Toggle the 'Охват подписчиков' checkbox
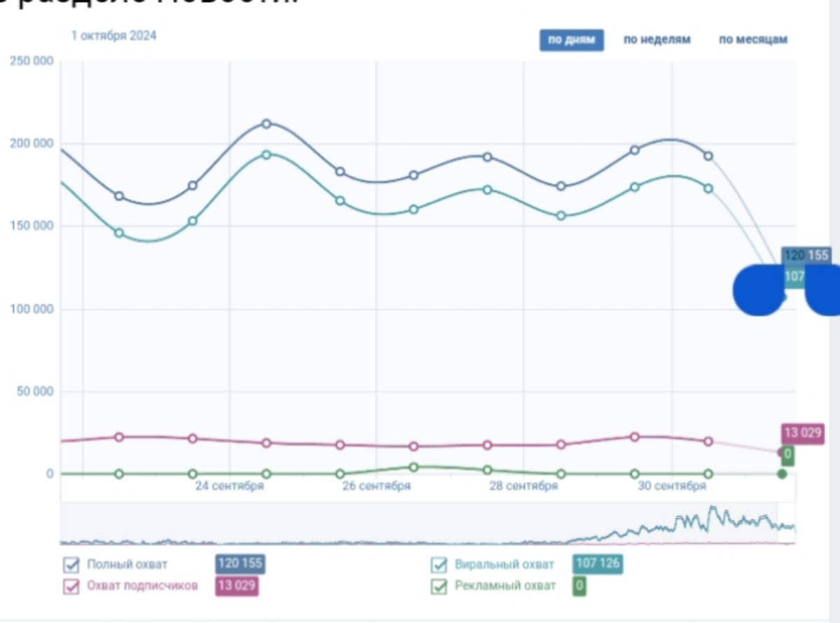The image size is (840, 623). [71, 587]
